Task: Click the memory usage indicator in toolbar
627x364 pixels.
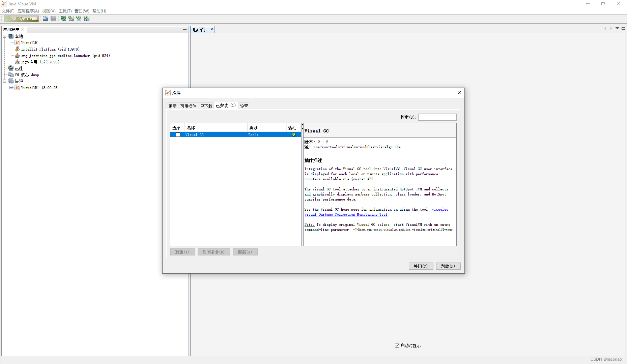Action: pos(21,19)
